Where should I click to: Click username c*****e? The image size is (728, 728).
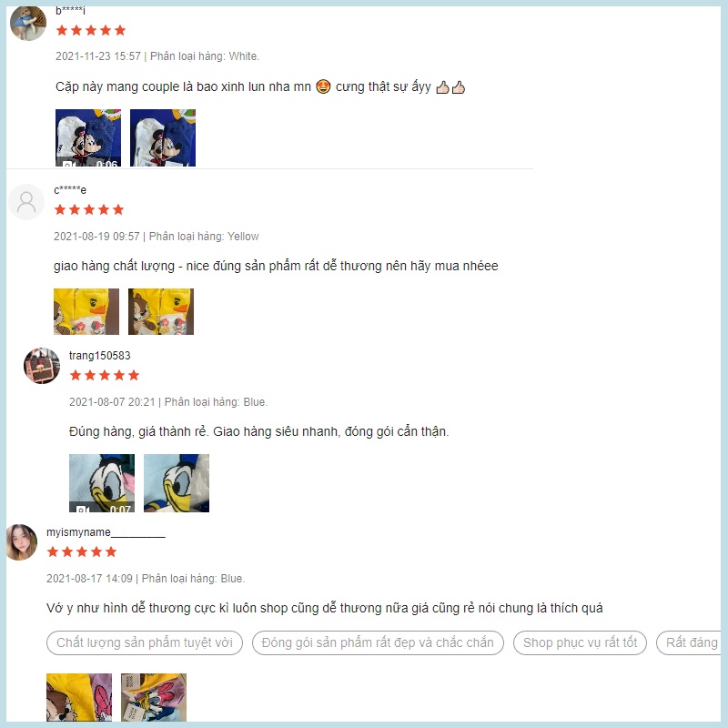(x=70, y=190)
